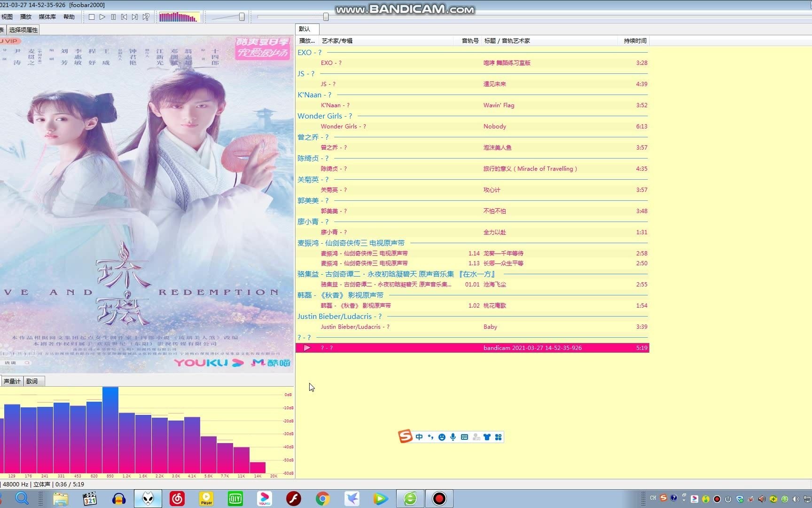
Task: Go to previous track
Action: coord(124,17)
